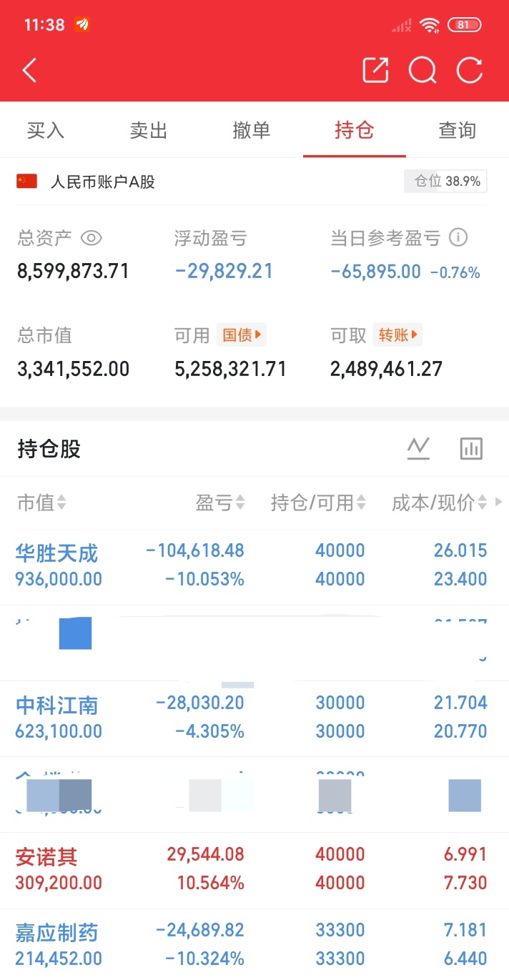
Task: Open the 安诺其 holding row
Action: pyautogui.click(x=254, y=870)
